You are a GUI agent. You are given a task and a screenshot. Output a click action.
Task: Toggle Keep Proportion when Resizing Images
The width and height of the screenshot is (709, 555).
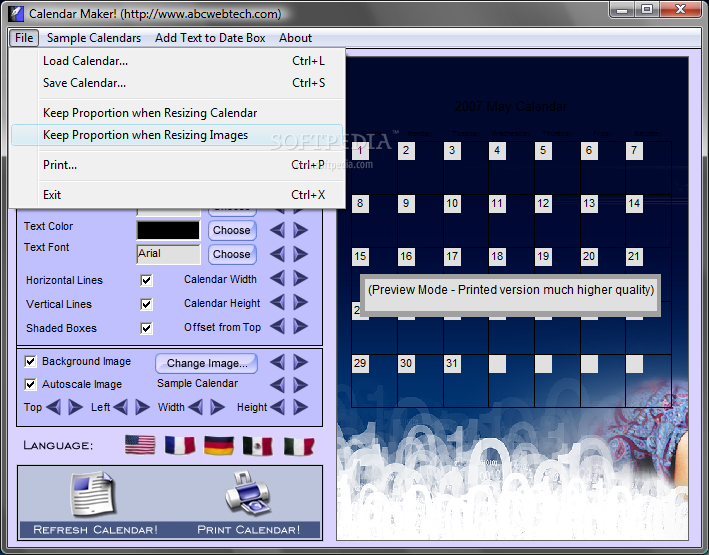(x=177, y=135)
